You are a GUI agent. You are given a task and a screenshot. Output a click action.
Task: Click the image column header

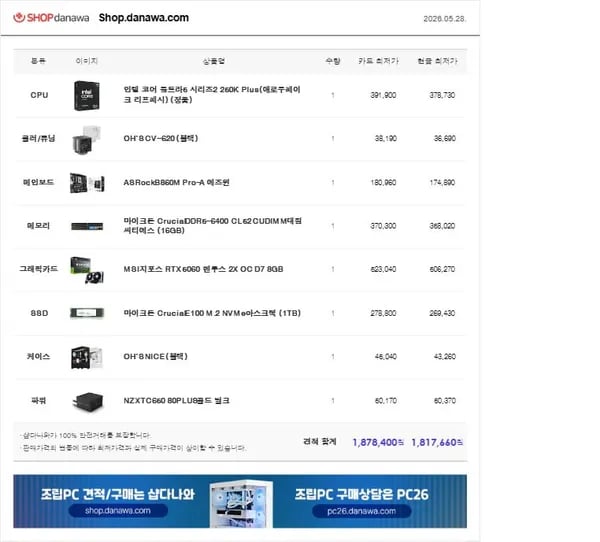86,61
